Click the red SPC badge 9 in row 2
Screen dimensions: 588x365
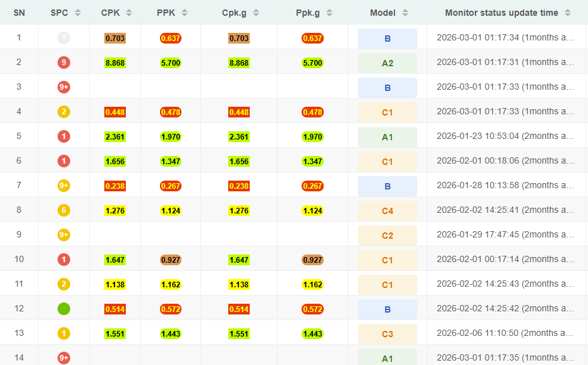coord(63,63)
